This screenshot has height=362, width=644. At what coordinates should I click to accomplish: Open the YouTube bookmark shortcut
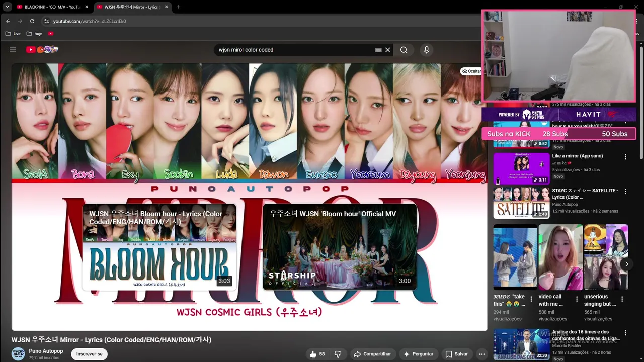[x=51, y=34]
